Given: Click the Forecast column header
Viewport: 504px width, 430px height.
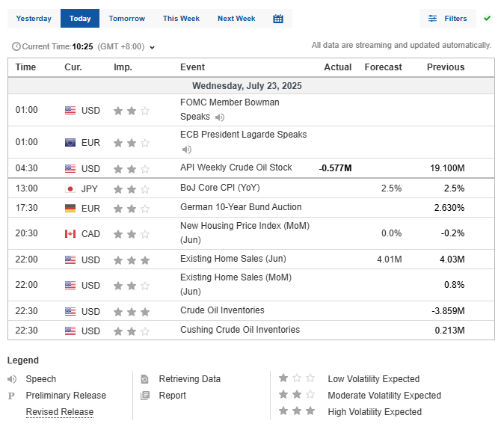Looking at the screenshot, I should point(383,67).
